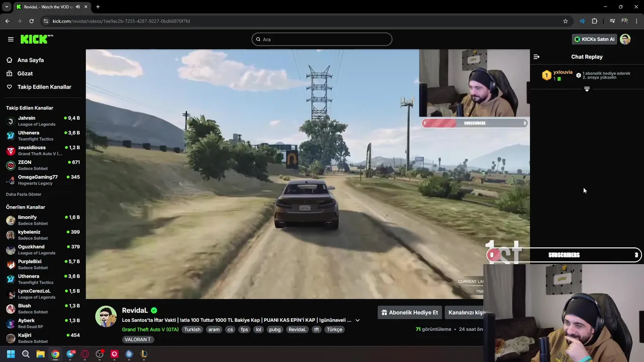This screenshot has height=362, width=644.
Task: Open kybeleniz recommended channel
Action: [x=43, y=235]
